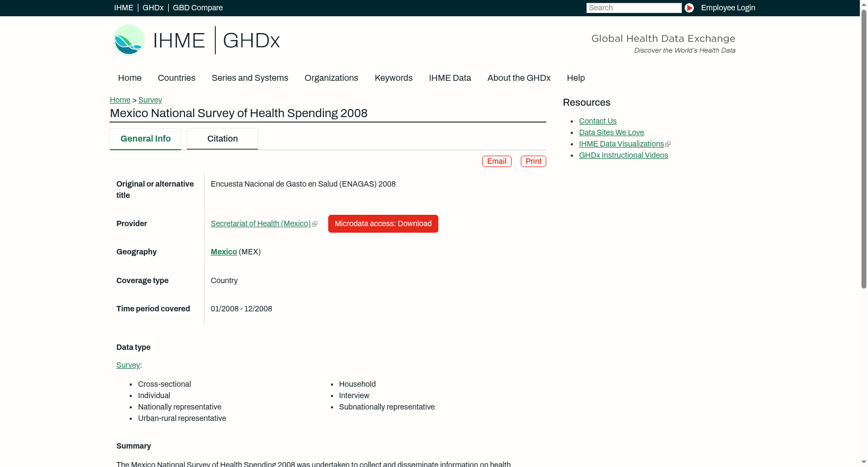Click the scrollbar up arrow
Image resolution: width=868 pixels, height=467 pixels.
pos(864,4)
